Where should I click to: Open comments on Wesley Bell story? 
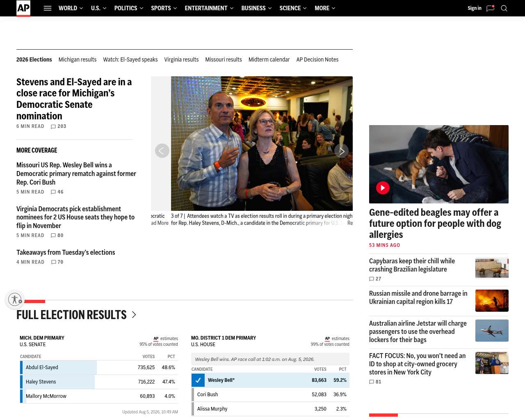click(x=57, y=192)
